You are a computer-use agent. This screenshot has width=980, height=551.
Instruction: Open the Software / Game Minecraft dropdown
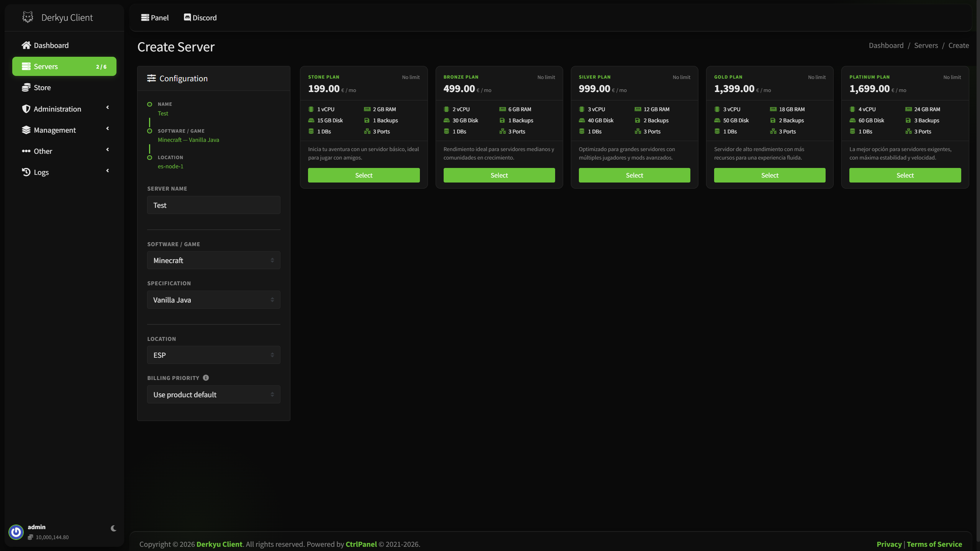(214, 260)
